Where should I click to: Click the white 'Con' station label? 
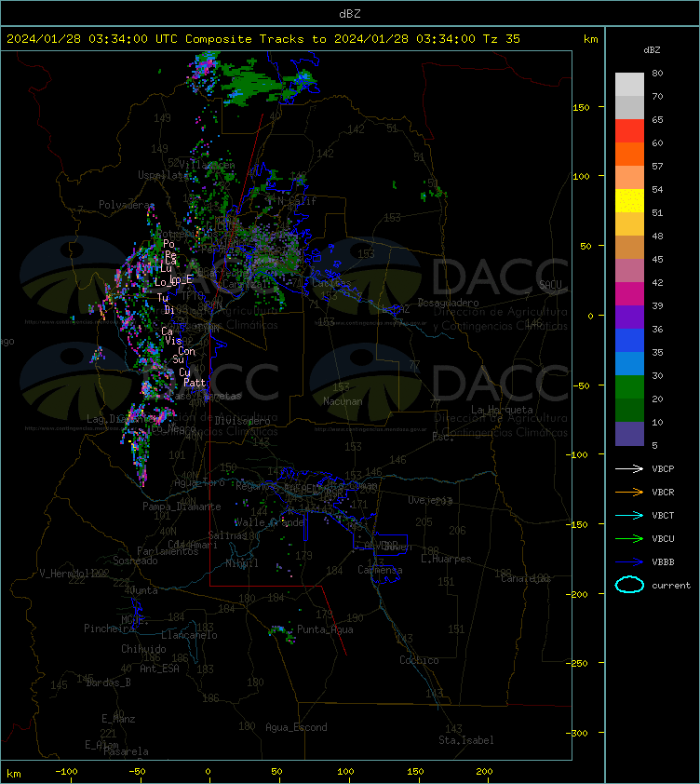186,352
